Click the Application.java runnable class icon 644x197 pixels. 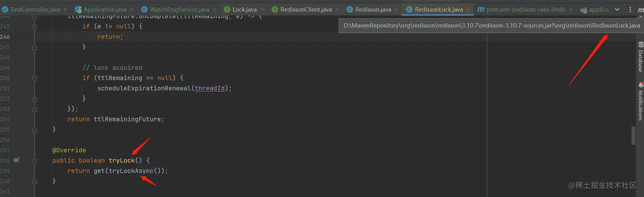coord(78,9)
